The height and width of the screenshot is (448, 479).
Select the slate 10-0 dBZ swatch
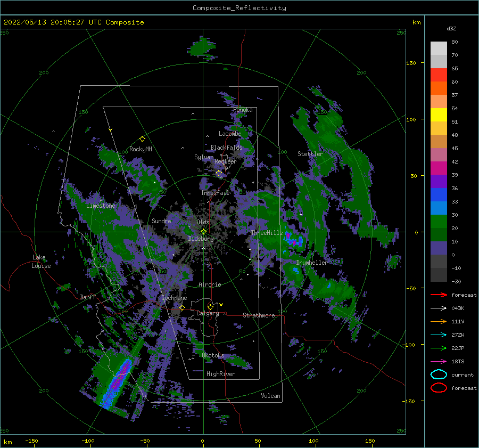pos(439,248)
